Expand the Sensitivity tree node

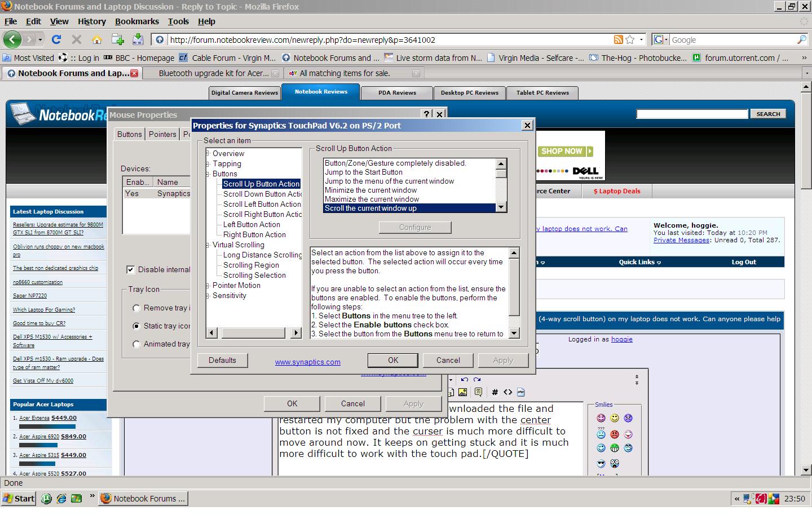tap(208, 295)
